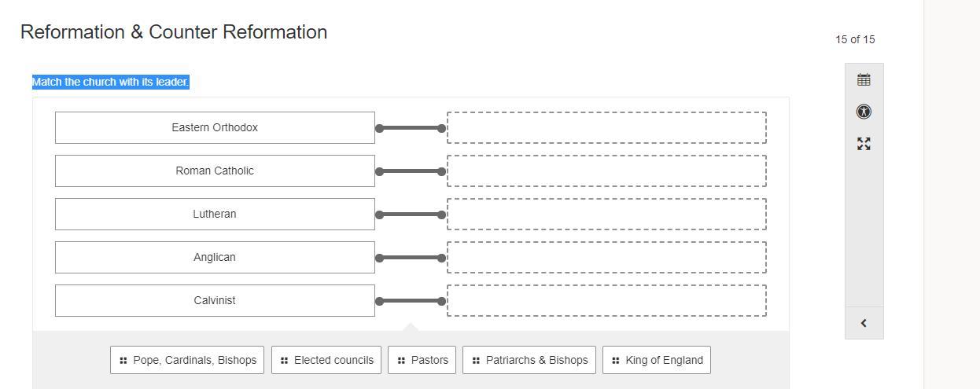Select the Pope, Cardinals, Bishops answer chip
980x389 pixels.
pyautogui.click(x=187, y=360)
